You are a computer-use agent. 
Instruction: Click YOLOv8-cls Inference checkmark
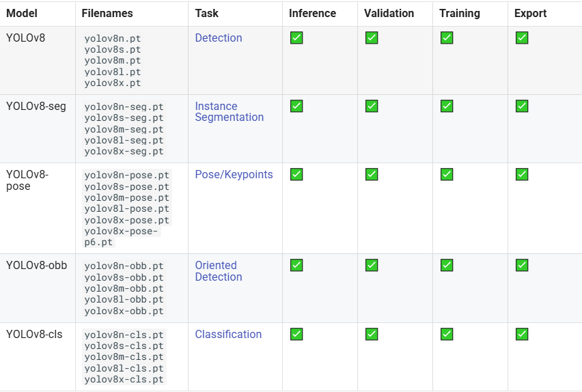(296, 334)
